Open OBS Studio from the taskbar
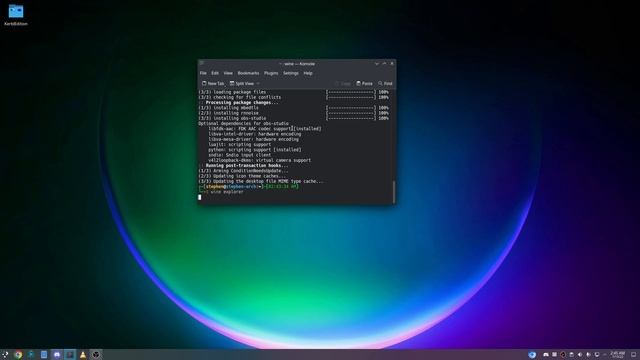 (96, 355)
